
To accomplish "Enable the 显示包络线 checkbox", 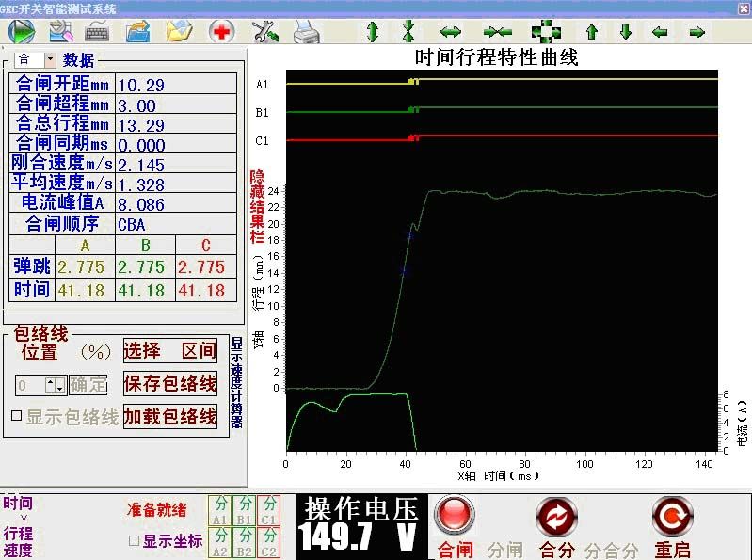I will [16, 416].
